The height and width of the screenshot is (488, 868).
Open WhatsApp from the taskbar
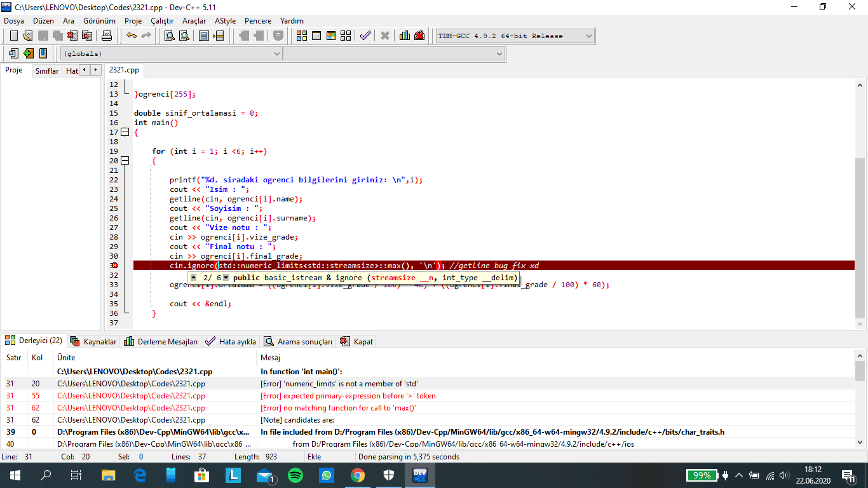click(327, 475)
